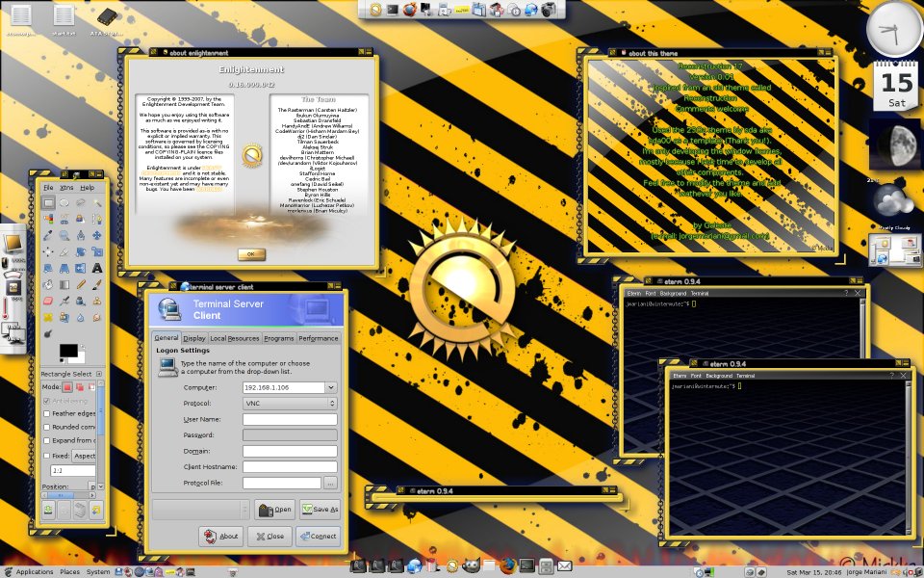Screen dimensions: 924x578
Task: Open the file cabinet icon in bottom dock
Action: [x=547, y=566]
